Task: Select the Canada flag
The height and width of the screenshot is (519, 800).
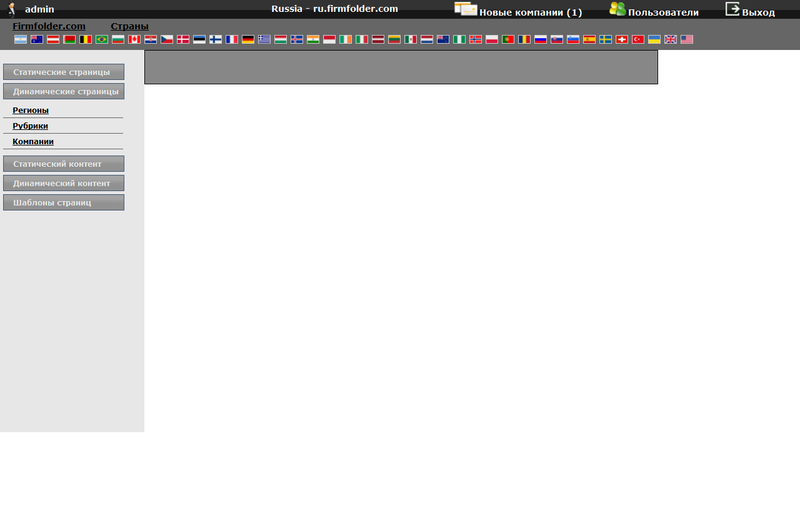Action: [134, 39]
